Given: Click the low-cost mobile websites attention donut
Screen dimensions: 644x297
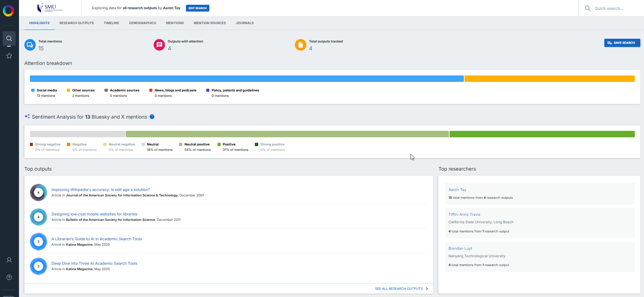Looking at the screenshot, I should [38, 217].
